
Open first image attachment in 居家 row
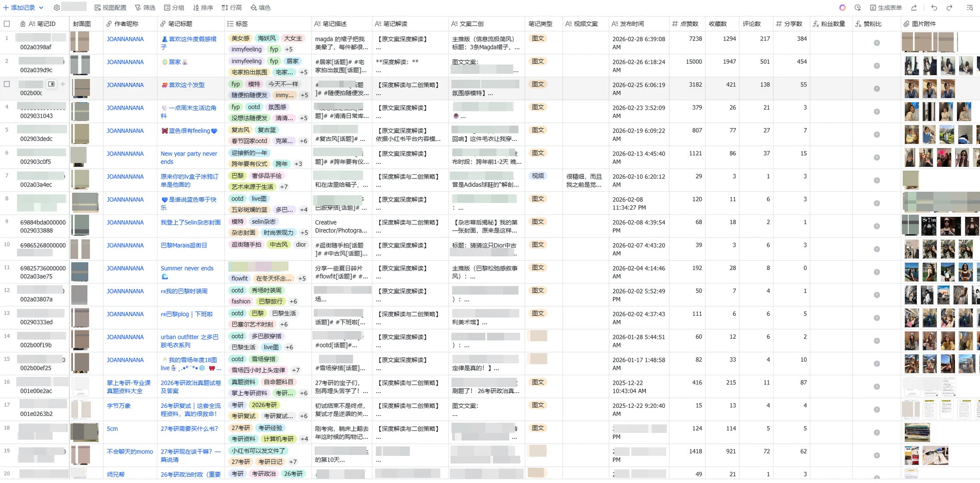(912, 65)
